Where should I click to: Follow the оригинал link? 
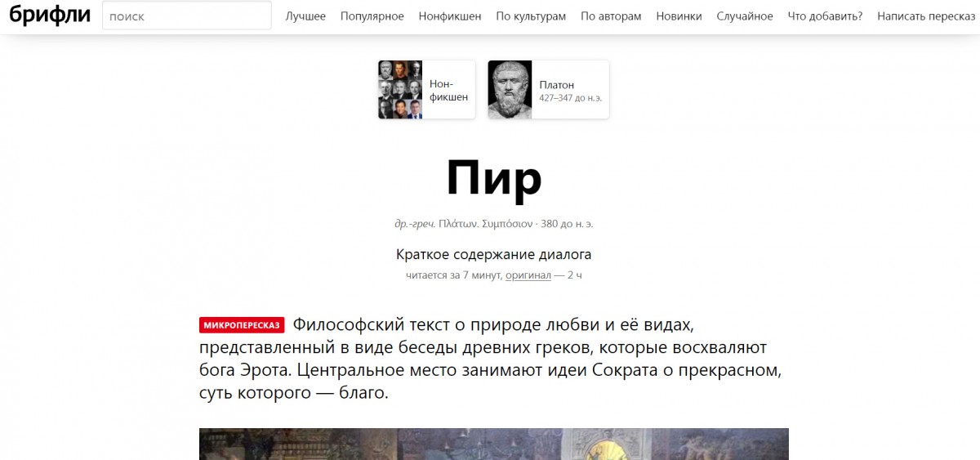pyautogui.click(x=528, y=275)
